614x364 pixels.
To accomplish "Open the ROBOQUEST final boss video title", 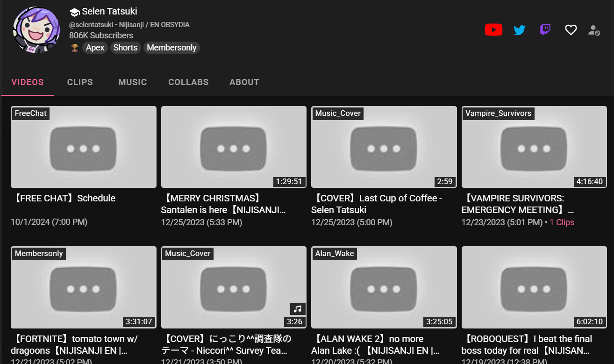I will (527, 345).
